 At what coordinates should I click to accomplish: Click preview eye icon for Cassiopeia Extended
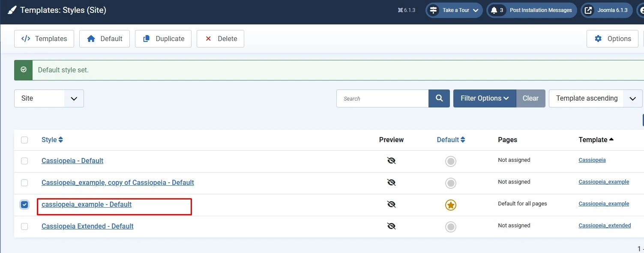(391, 226)
